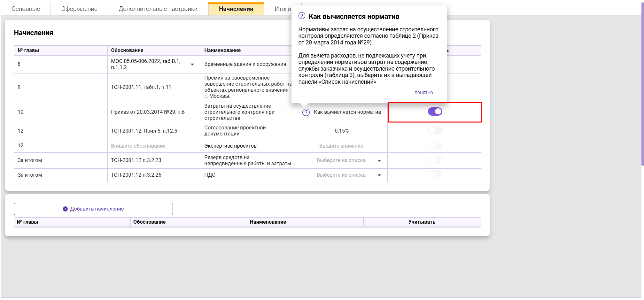
Task: Turn on the «Экспертиза проектов» toggle
Action: (435, 145)
